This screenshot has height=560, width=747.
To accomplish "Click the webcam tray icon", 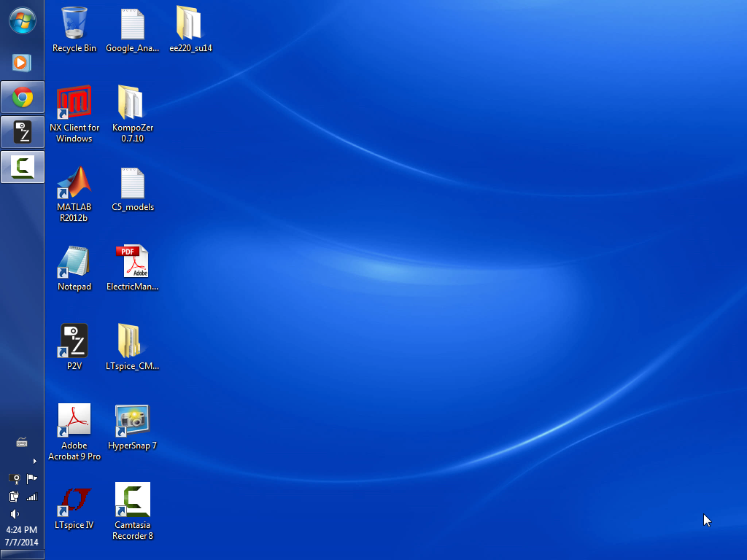I will click(15, 478).
